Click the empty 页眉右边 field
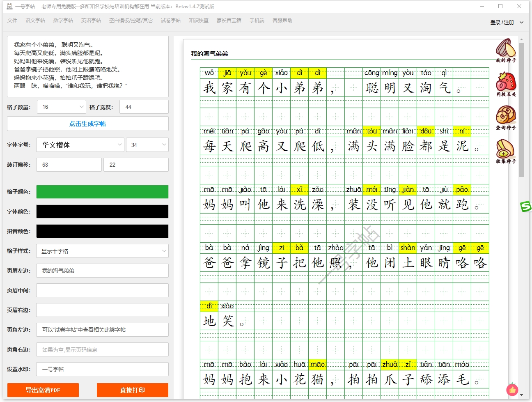This screenshot has height=402, width=532. coord(102,310)
